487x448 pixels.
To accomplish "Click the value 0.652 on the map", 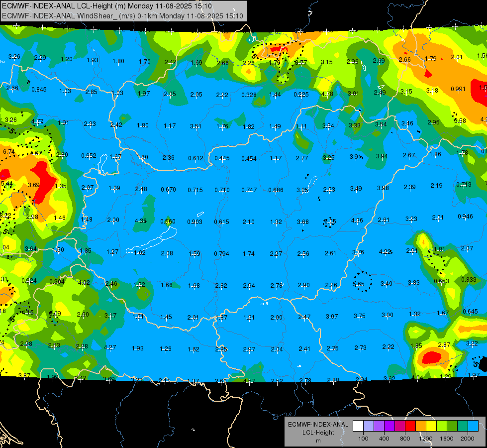I will [x=89, y=155].
